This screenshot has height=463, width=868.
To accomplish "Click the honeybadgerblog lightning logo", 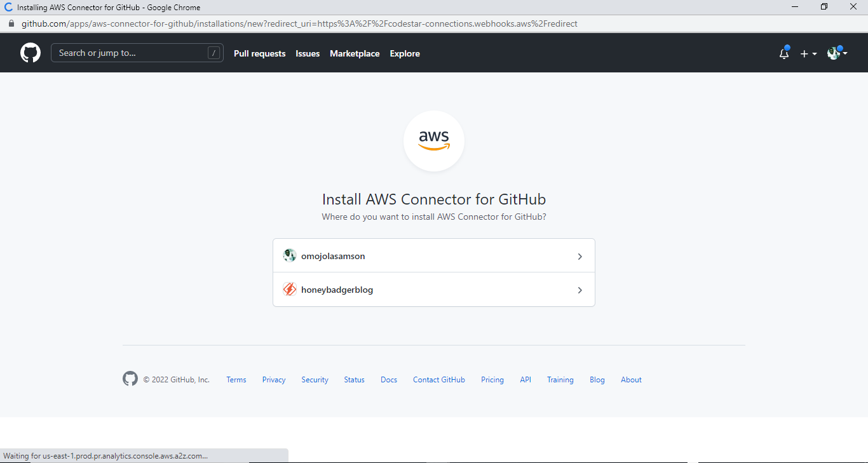I will coord(290,290).
